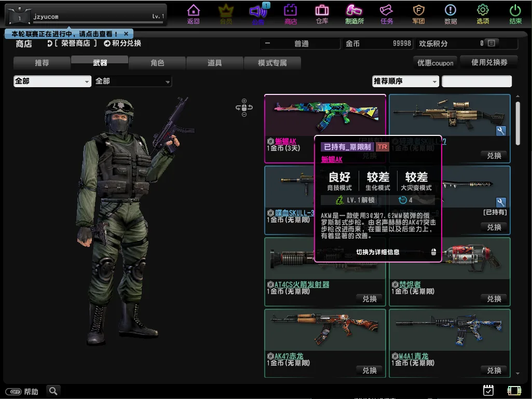Image resolution: width=532 pixels, height=399 pixels.
Task: Click the 使用兑换券 button
Action: click(x=488, y=62)
